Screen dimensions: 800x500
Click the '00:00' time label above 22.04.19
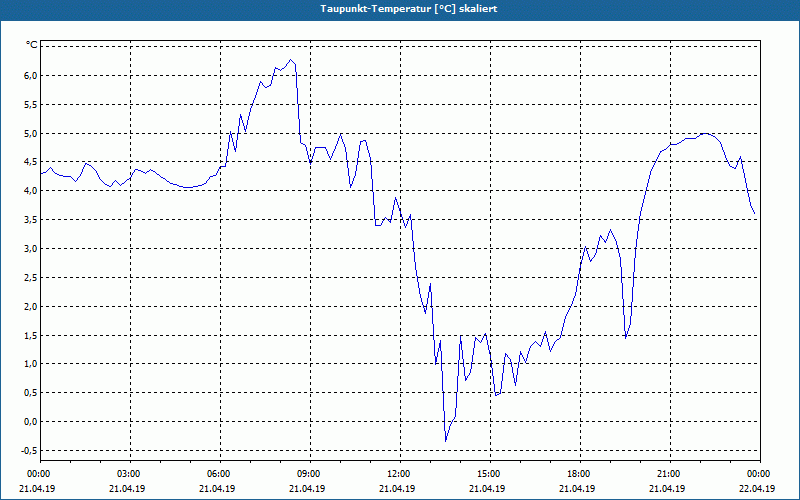(x=759, y=473)
